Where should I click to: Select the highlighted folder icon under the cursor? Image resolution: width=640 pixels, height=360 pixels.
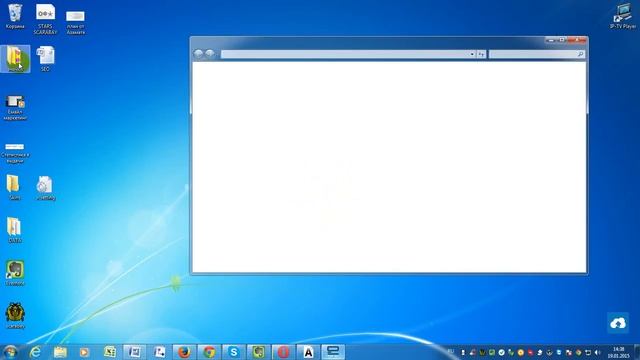click(x=15, y=59)
